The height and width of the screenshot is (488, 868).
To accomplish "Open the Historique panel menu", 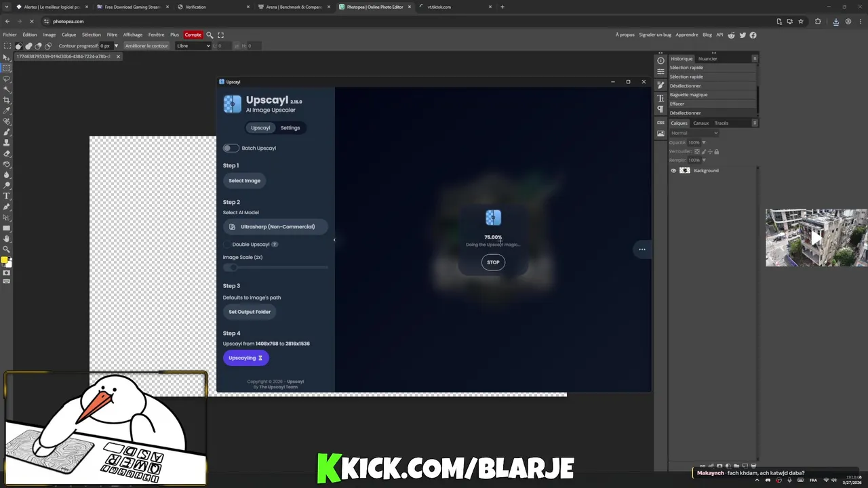I will click(x=755, y=58).
